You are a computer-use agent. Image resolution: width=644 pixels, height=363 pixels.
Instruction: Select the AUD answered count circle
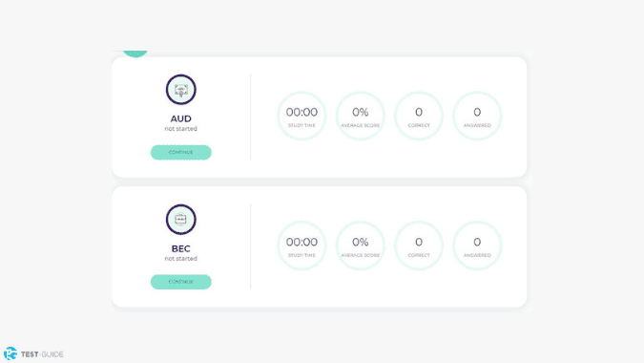477,116
